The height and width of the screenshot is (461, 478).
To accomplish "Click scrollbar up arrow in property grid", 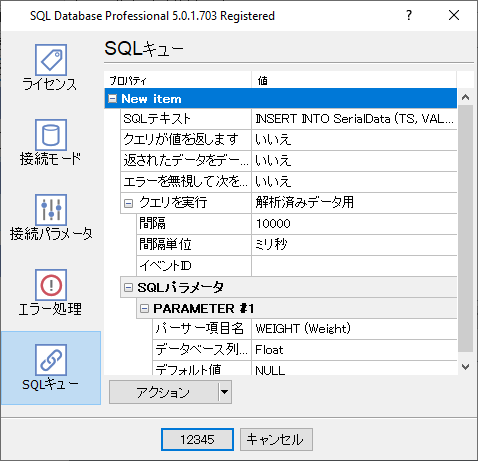I will [465, 97].
